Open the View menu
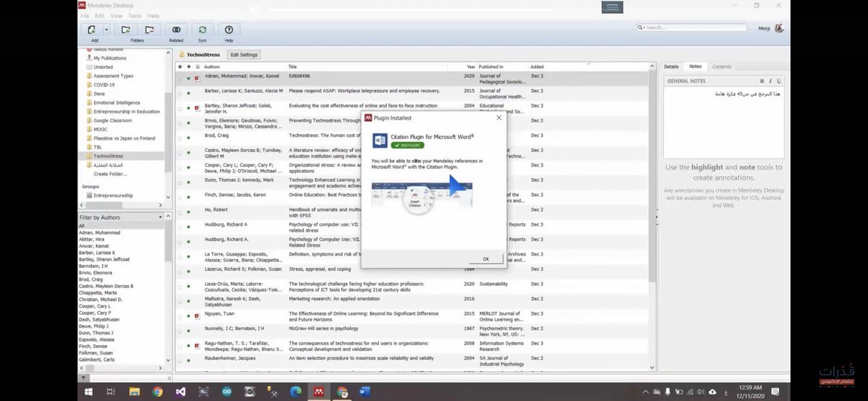This screenshot has width=868, height=401. click(x=116, y=15)
